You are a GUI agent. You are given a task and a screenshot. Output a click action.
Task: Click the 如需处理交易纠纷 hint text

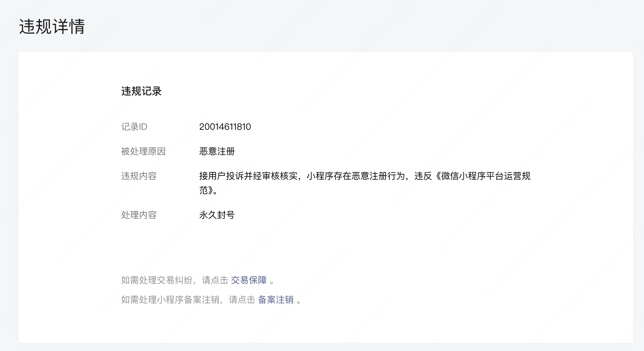(157, 280)
